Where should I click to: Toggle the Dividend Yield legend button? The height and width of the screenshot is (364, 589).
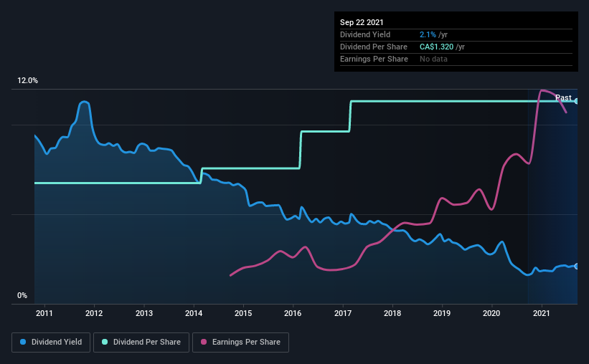click(x=51, y=343)
